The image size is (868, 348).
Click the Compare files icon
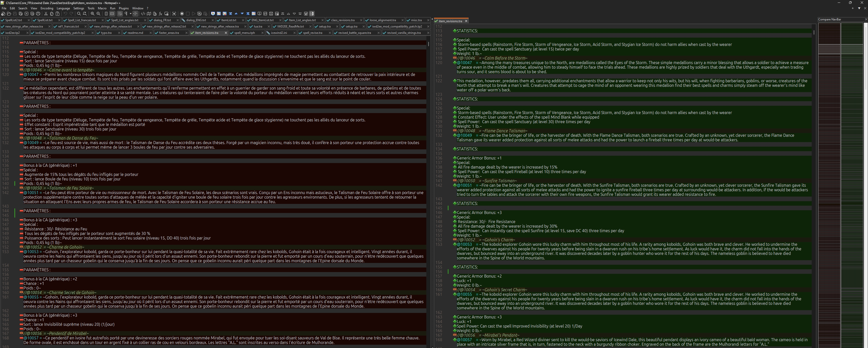click(219, 14)
